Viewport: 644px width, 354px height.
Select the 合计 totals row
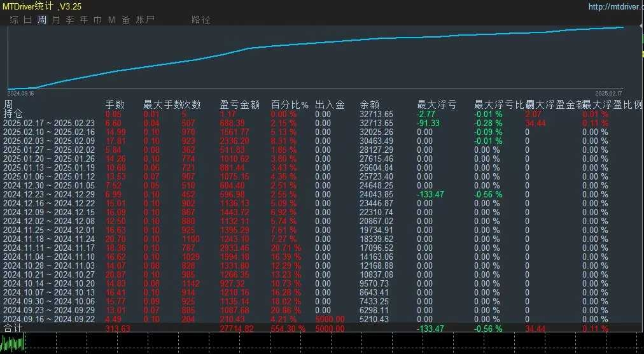coord(13,329)
